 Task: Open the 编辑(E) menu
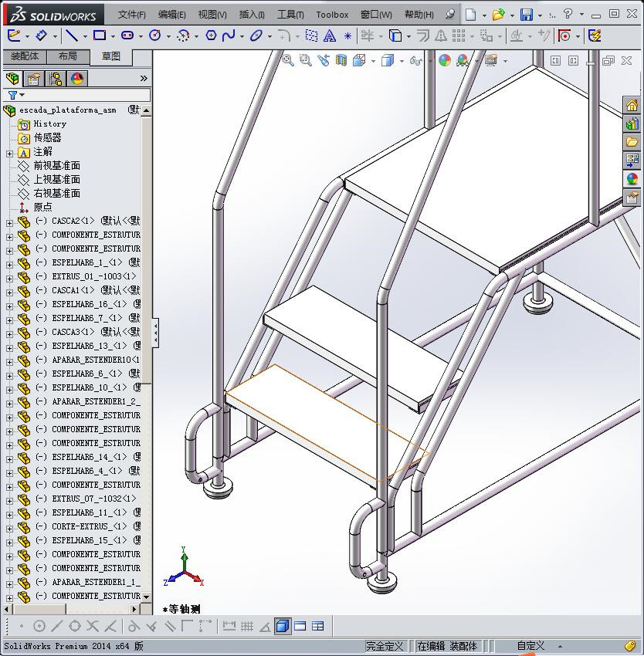tap(171, 15)
